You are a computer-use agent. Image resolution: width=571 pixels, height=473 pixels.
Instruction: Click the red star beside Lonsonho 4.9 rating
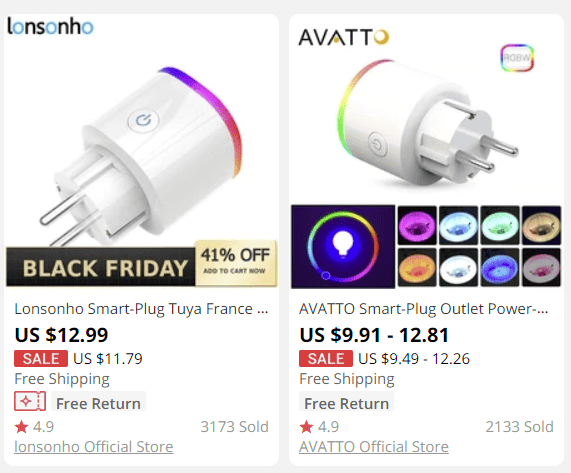[21, 427]
